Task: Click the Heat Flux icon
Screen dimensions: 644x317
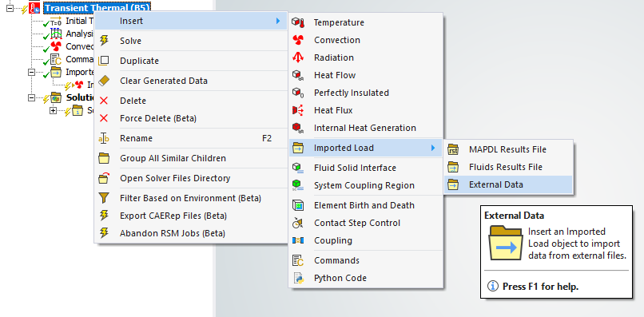Action: [x=298, y=110]
